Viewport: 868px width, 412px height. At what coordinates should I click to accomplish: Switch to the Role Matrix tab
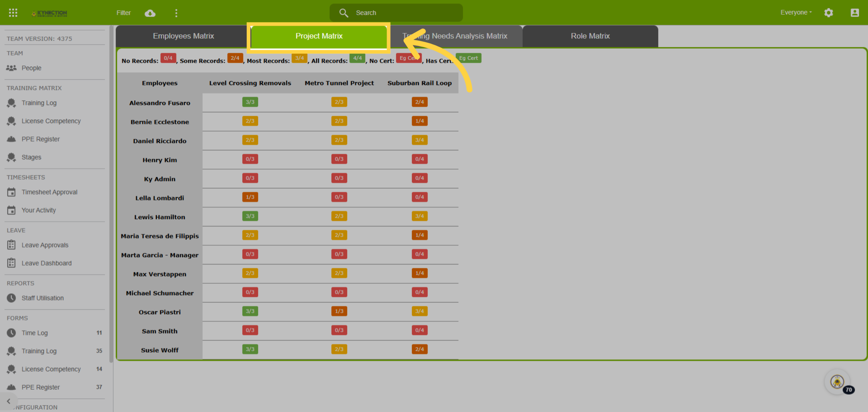tap(590, 36)
